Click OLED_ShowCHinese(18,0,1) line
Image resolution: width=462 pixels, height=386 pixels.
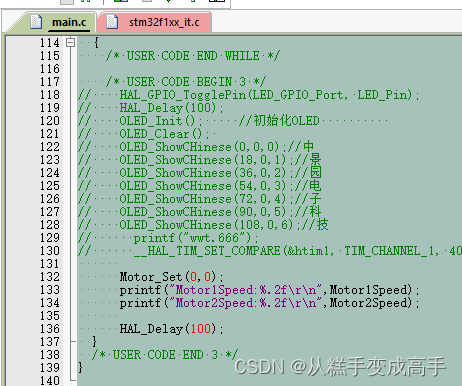199,160
